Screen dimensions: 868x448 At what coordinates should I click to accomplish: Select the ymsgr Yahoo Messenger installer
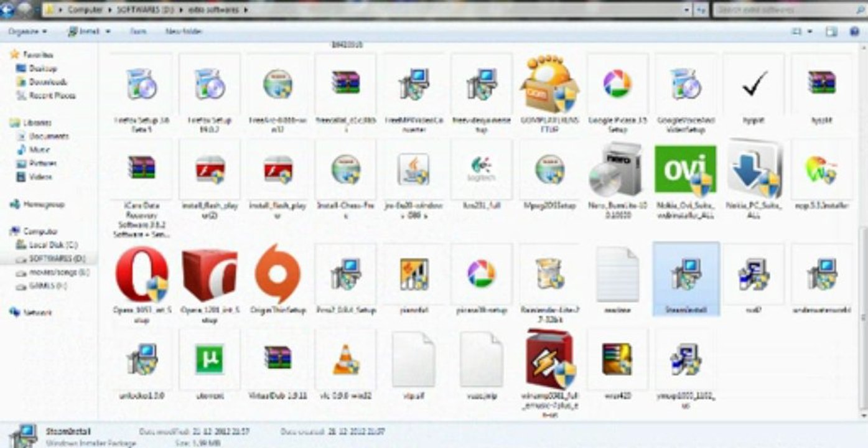(685, 359)
